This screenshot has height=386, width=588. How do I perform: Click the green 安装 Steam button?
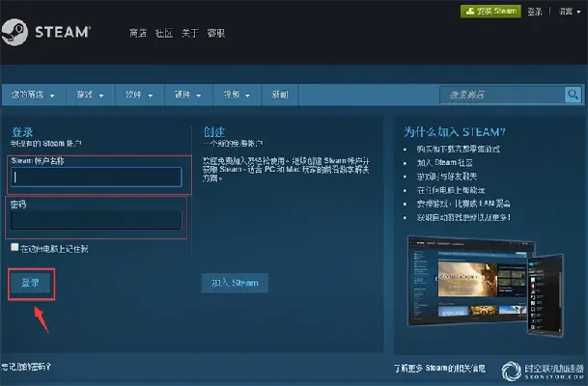[490, 12]
